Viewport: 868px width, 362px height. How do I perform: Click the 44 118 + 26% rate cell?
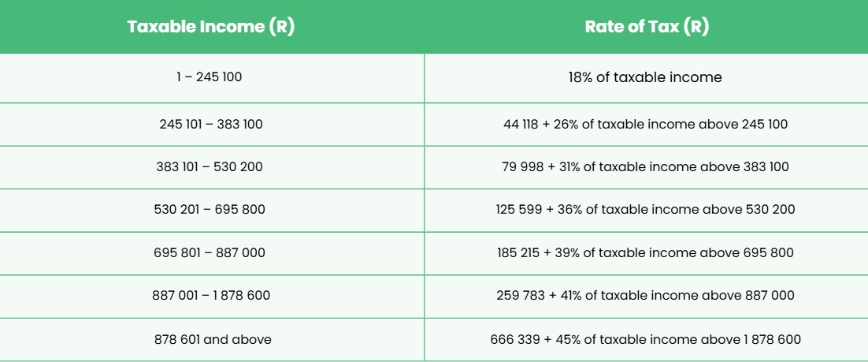click(x=645, y=124)
